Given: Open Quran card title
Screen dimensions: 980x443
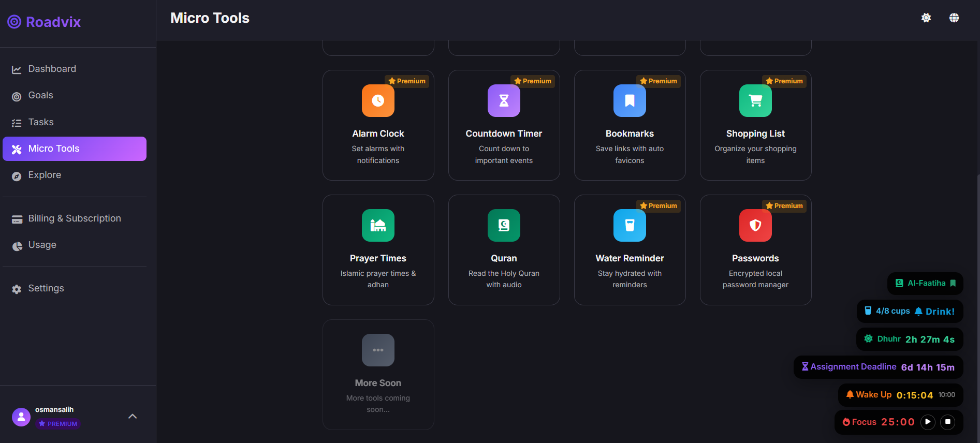Looking at the screenshot, I should pos(504,258).
